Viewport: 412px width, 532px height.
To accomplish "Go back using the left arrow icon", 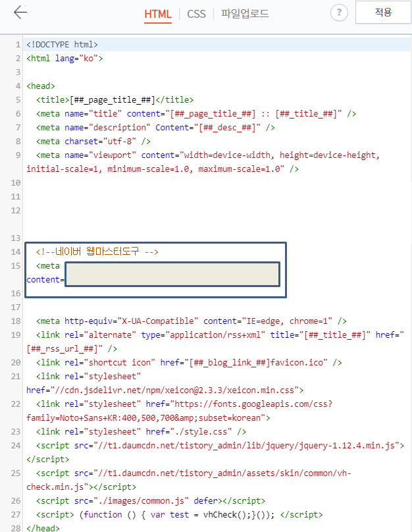I will (20, 13).
